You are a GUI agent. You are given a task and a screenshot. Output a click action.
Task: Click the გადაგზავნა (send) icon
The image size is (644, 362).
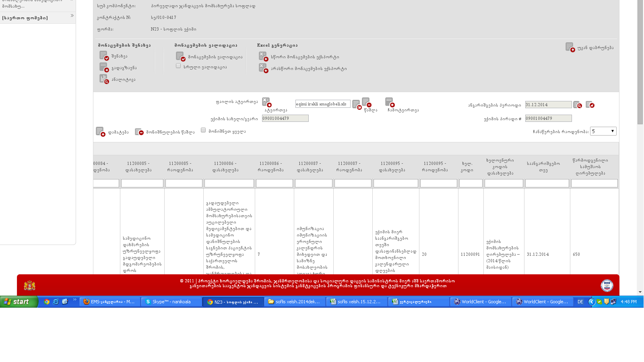pos(104,68)
